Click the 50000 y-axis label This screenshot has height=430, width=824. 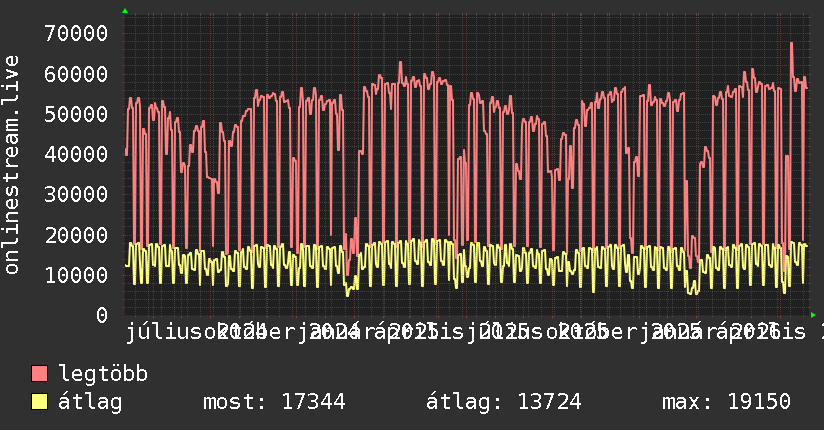pos(76,114)
